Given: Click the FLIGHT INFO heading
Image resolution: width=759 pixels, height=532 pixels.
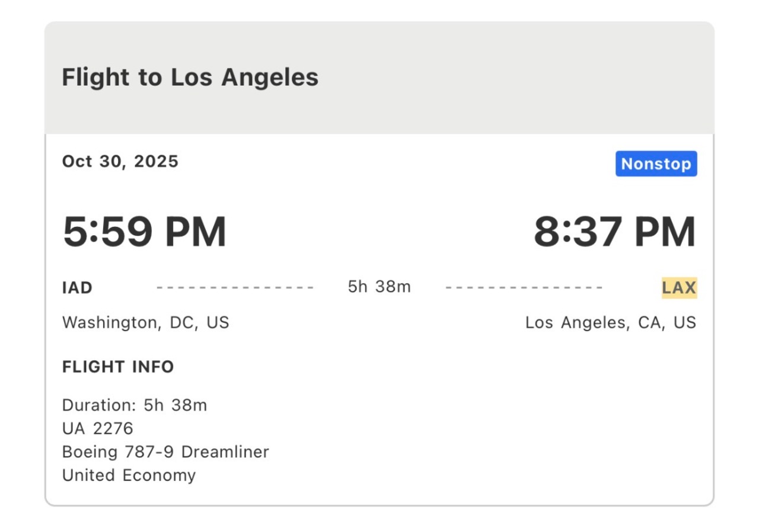Looking at the screenshot, I should tap(118, 367).
